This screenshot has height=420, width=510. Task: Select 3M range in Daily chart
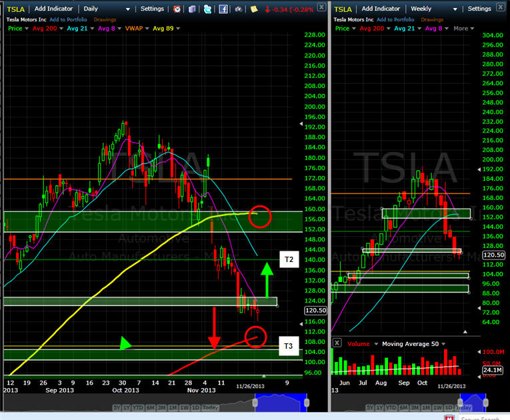point(161,407)
